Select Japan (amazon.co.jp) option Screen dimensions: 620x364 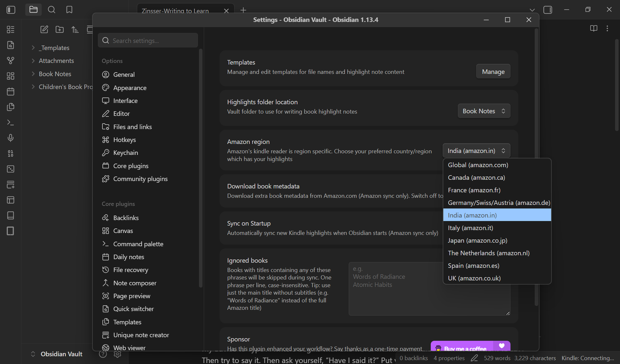[x=497, y=240]
